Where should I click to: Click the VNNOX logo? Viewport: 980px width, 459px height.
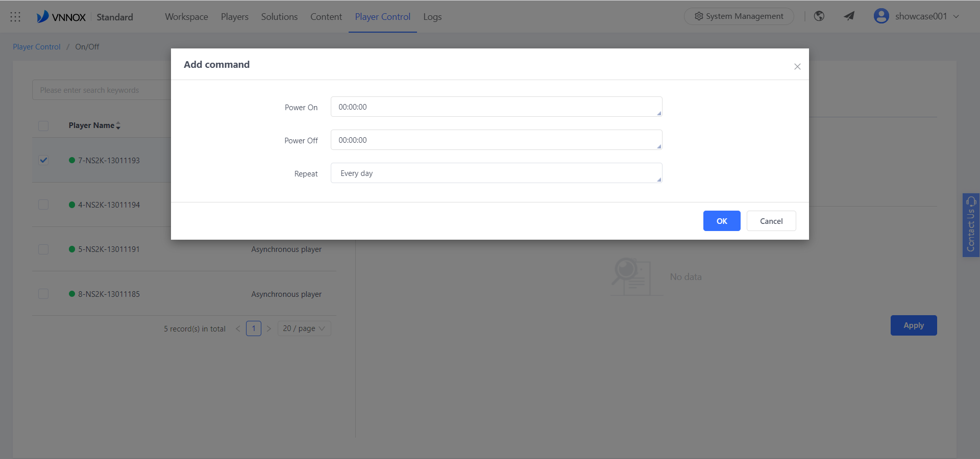61,17
